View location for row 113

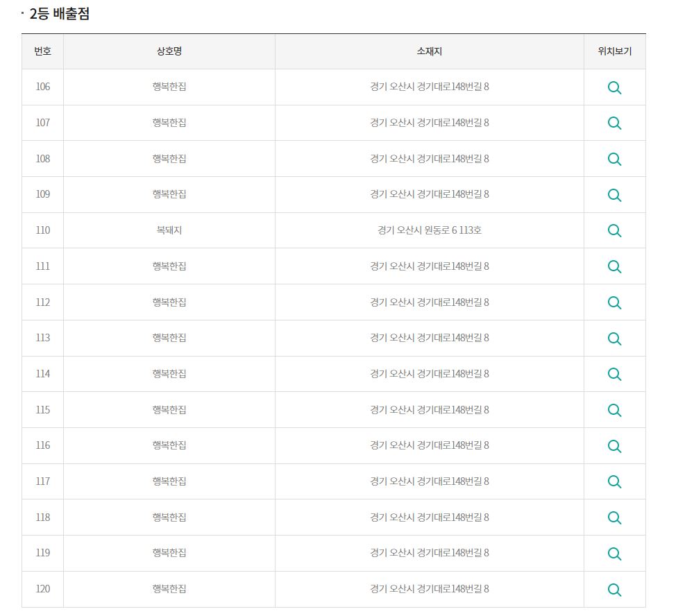click(x=614, y=339)
